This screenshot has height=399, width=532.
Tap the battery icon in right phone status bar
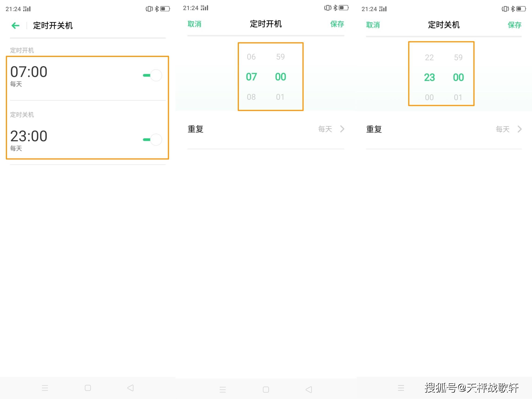521,9
